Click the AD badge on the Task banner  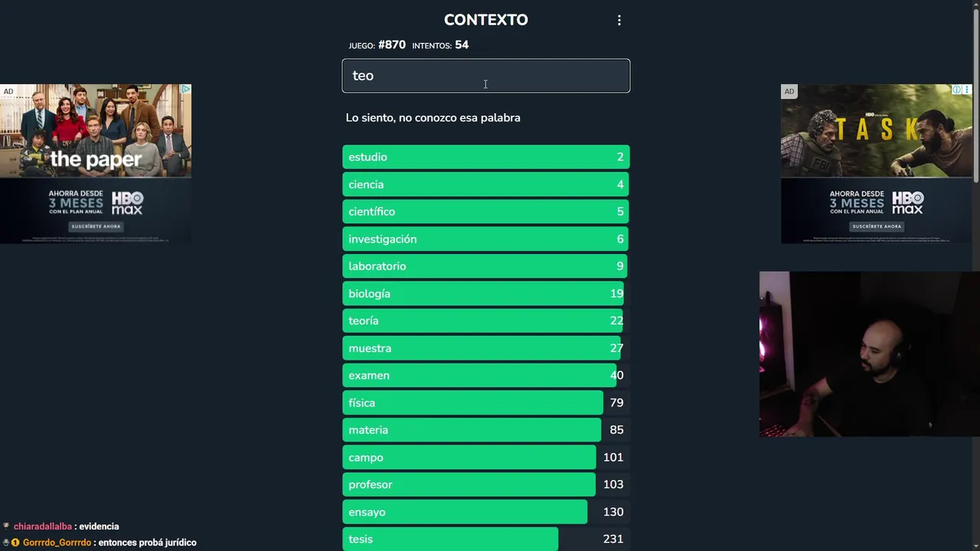click(x=789, y=92)
